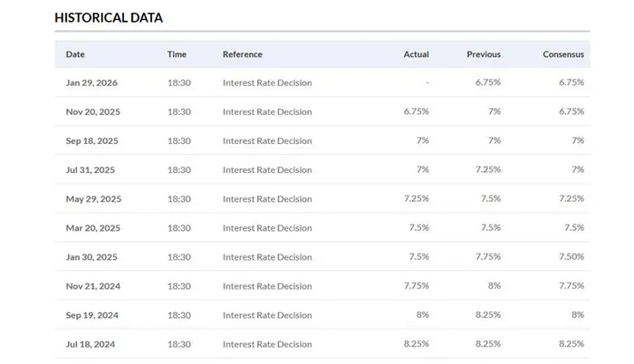Image resolution: width=634 pixels, height=364 pixels.
Task: Open the Jan 29, 2026 date entry
Action: click(x=91, y=83)
